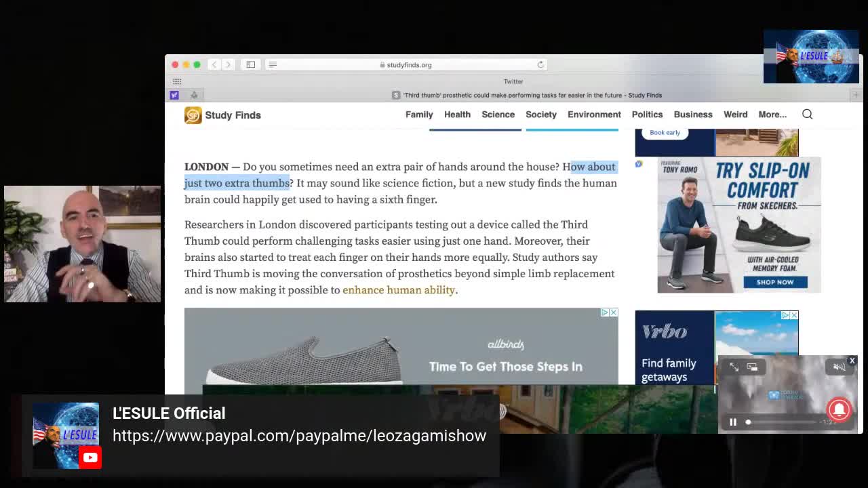This screenshot has height=488, width=868.
Task: Pause the floating video player
Action: point(733,422)
